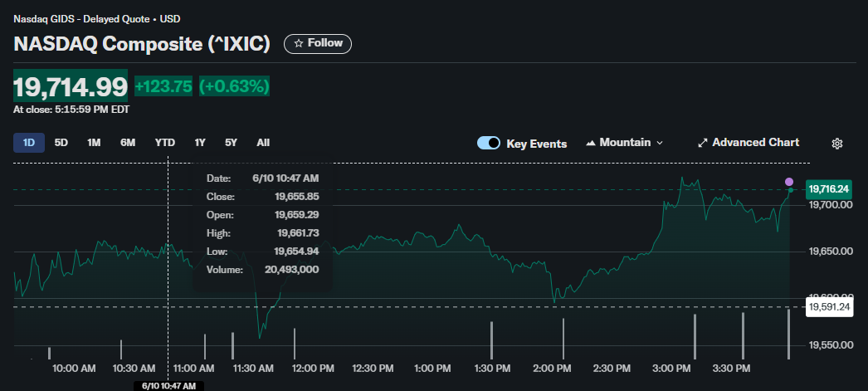Switch to the 1M range
868x391 pixels.
pos(94,143)
